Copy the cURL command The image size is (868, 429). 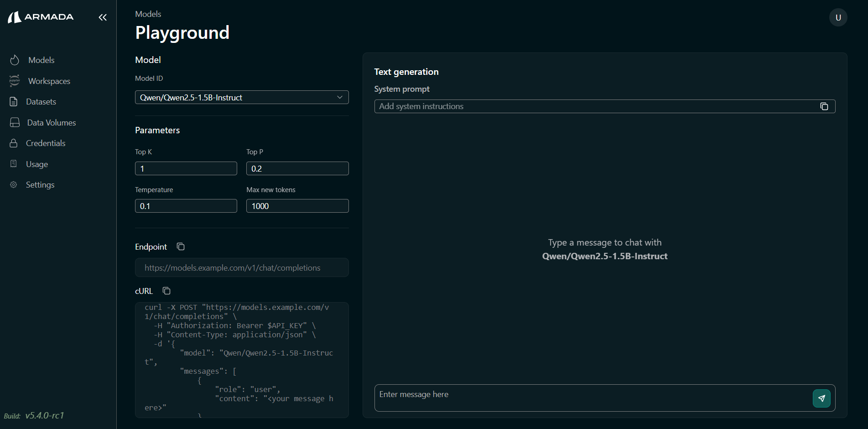pyautogui.click(x=166, y=291)
